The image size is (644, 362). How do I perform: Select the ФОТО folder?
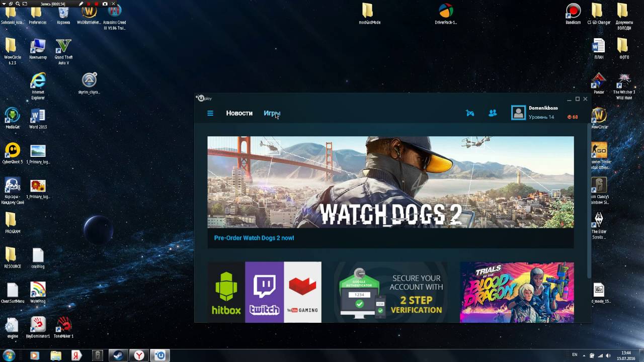tap(624, 49)
